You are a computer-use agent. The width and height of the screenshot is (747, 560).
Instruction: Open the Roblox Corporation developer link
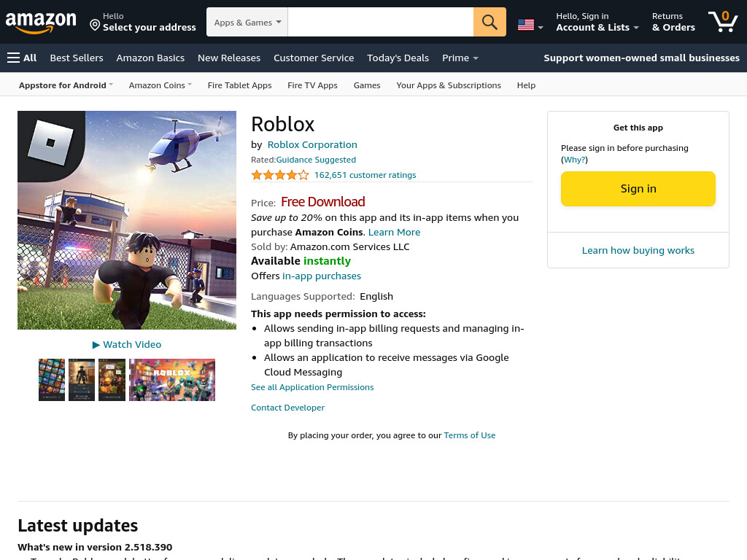click(312, 145)
